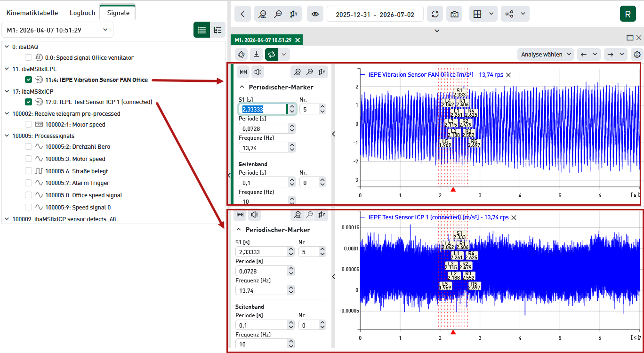Open the user avatar labeled R
This screenshot has height=353, width=644.
(628, 14)
